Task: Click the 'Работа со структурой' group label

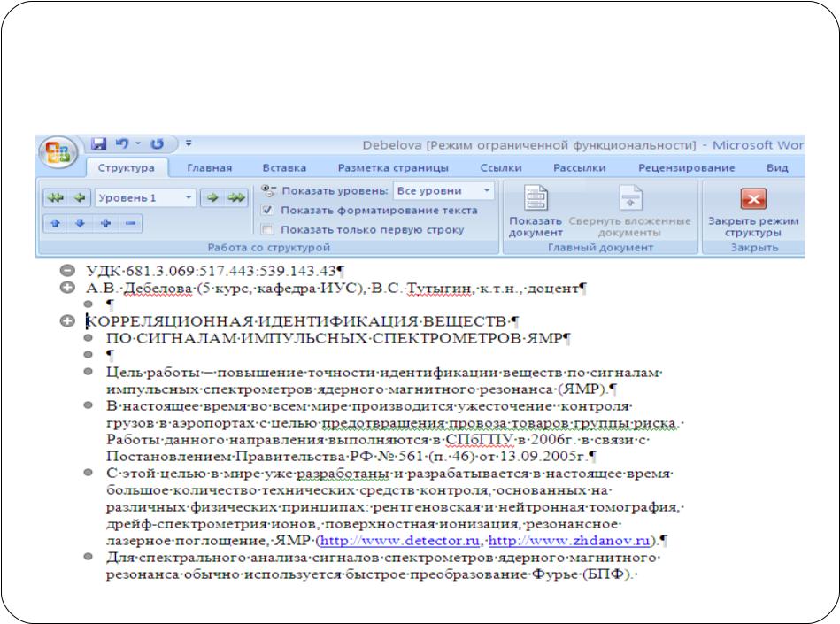Action: tap(268, 248)
